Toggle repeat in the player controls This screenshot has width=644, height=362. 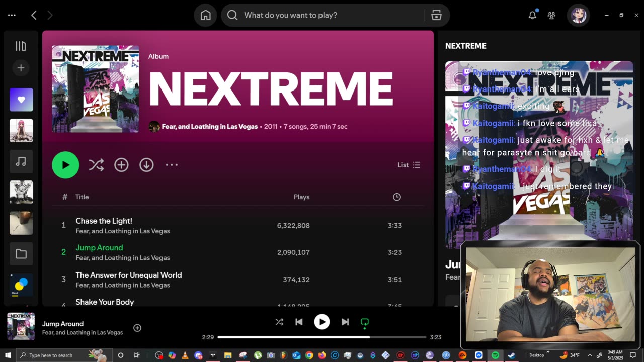[365, 322]
